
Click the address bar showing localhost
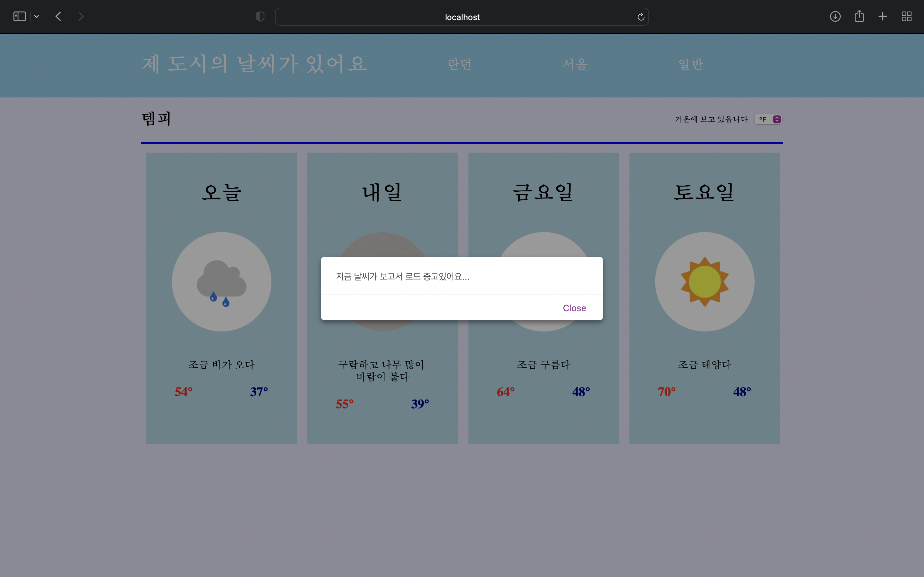pyautogui.click(x=462, y=17)
